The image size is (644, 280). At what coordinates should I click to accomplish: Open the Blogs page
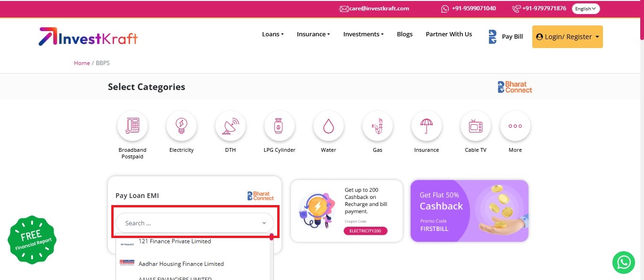pyautogui.click(x=405, y=34)
